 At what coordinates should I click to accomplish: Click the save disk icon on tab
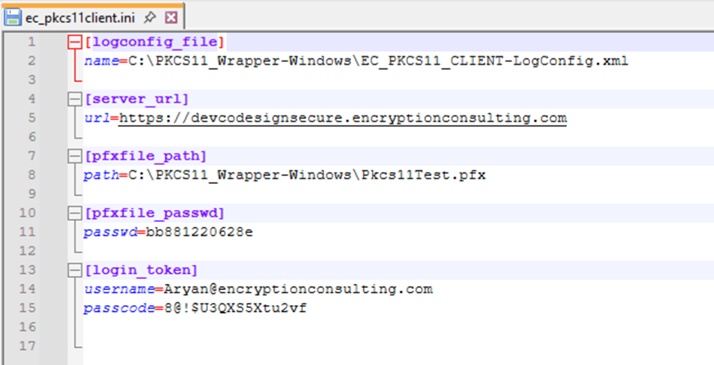pyautogui.click(x=12, y=17)
